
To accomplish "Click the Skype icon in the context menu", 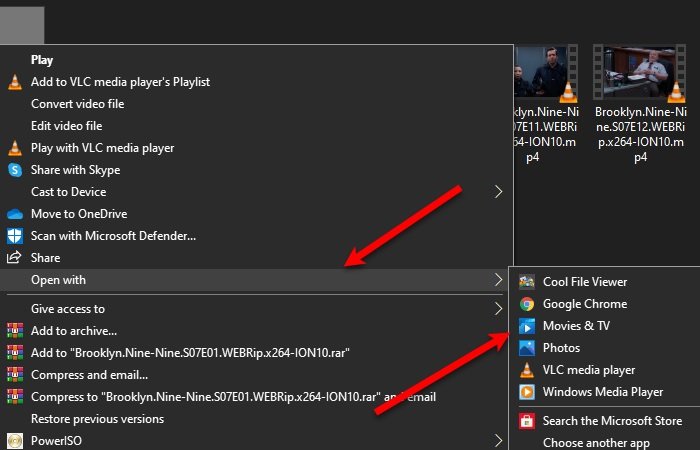I will tap(15, 170).
